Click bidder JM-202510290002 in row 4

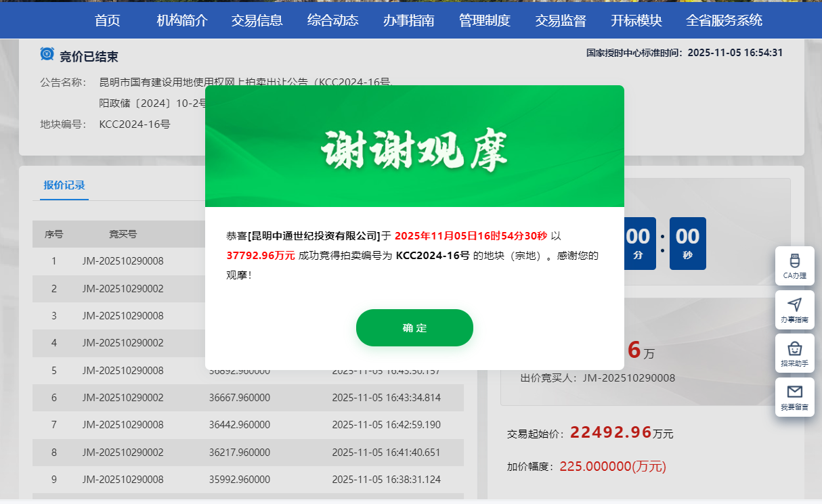(123, 343)
